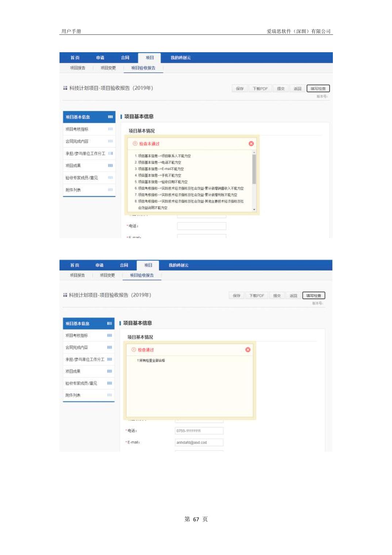Switch to 项目变更 sub-tab in lower screenshot
This screenshot has width=392, height=555.
[x=107, y=275]
